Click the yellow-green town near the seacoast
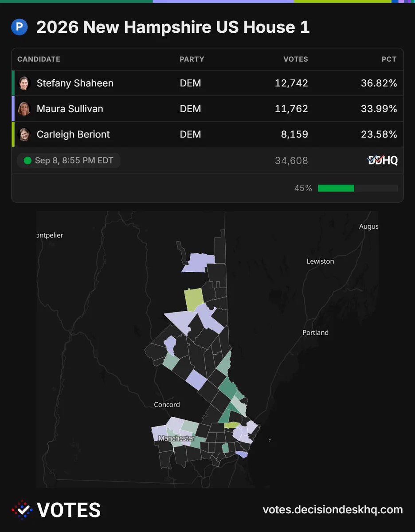This screenshot has height=532, width=415. pyautogui.click(x=231, y=425)
